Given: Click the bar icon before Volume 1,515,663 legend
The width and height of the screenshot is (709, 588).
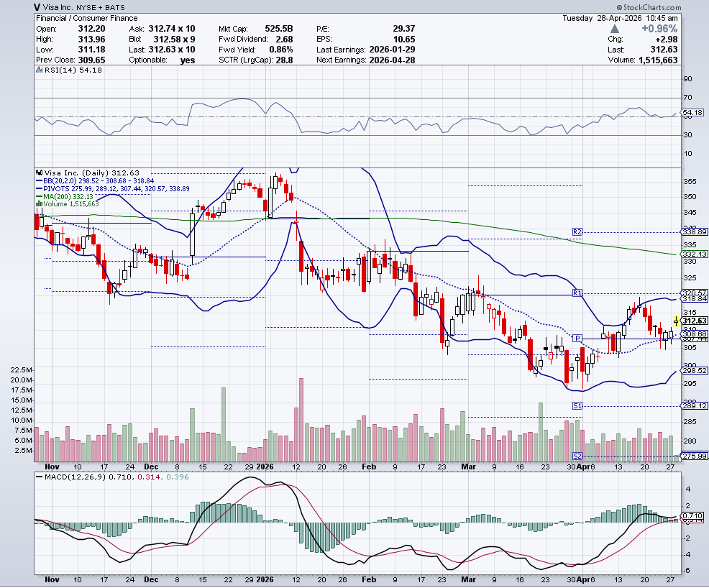Looking at the screenshot, I should pos(40,204).
